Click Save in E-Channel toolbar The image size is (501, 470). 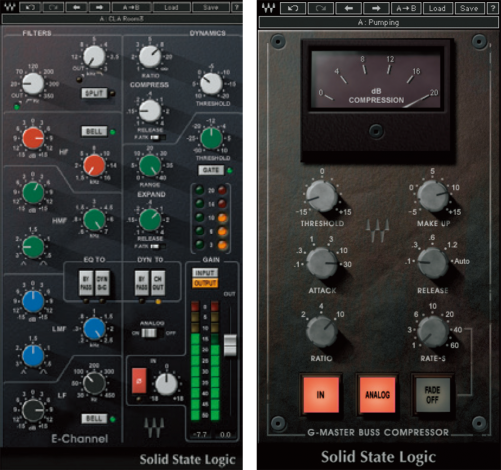point(211,7)
